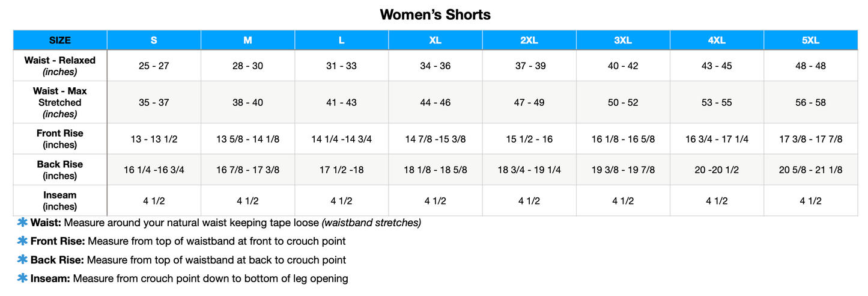Click the bold Inseam: text in footnotes

tap(50, 279)
